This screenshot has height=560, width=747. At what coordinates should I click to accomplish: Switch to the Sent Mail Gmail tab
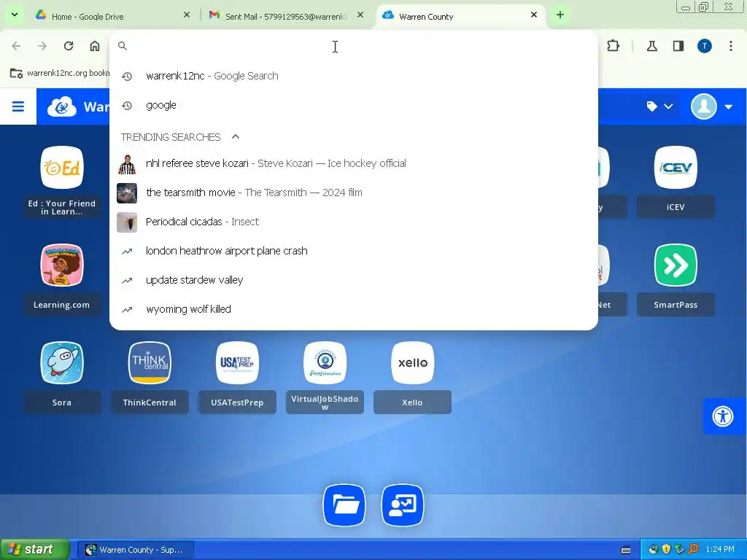point(285,16)
